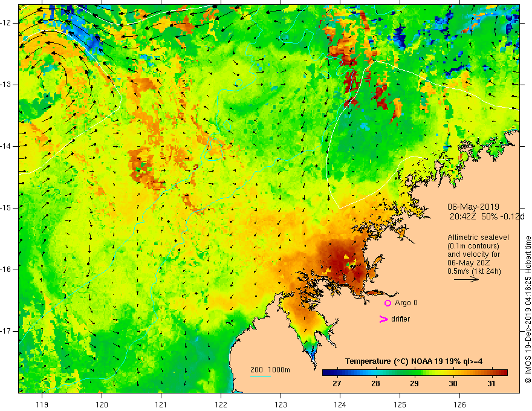Click the color bar value 27
Image resolution: width=532 pixels, height=411 pixels.
tap(337, 384)
